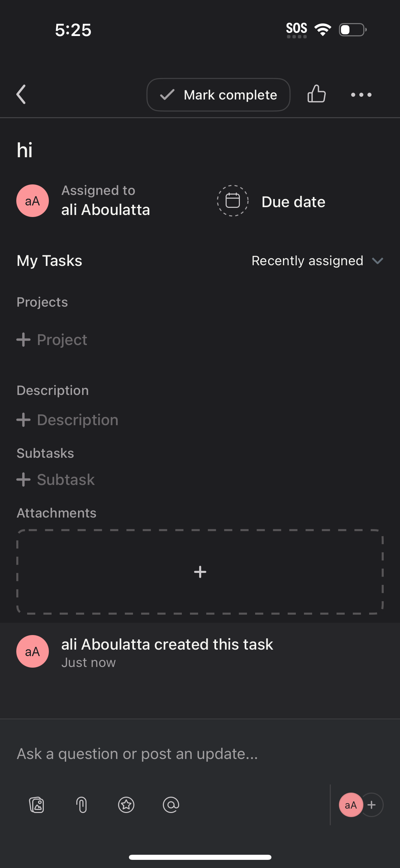400x868 pixels.
Task: Tap the dashed calendar due date icon
Action: tap(232, 200)
